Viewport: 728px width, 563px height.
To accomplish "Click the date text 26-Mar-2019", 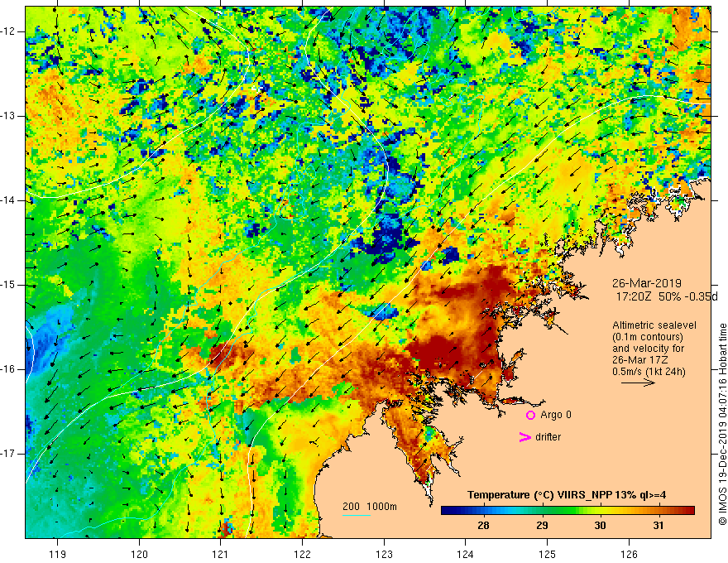I will pyautogui.click(x=647, y=283).
